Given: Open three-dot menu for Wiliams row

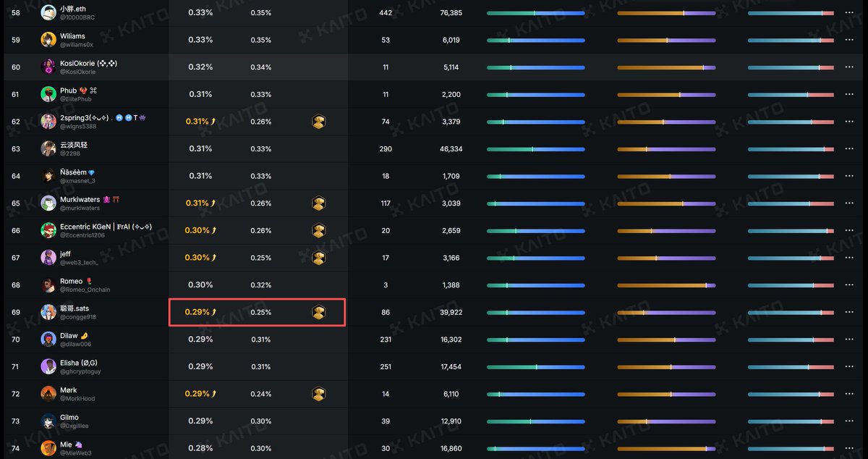Looking at the screenshot, I should coord(849,40).
